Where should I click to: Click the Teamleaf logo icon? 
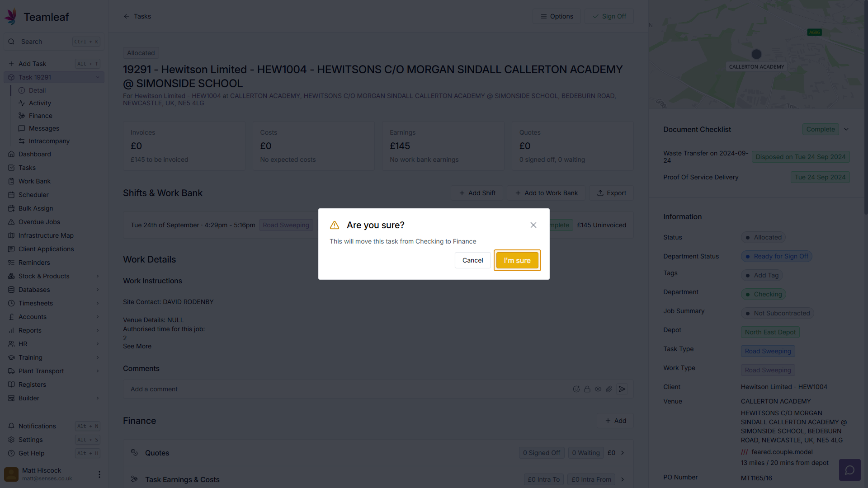11,17
